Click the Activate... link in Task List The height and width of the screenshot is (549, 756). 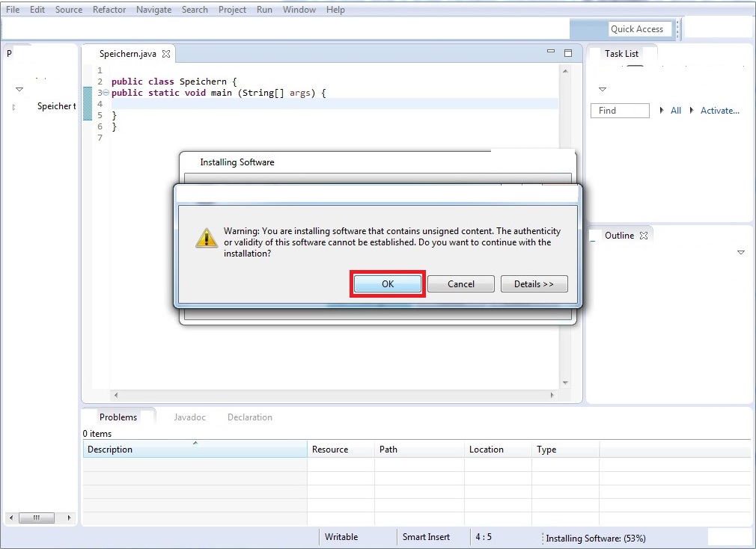coord(719,111)
